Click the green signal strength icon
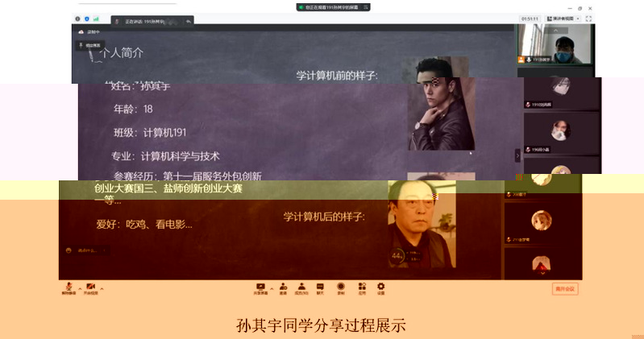644x339 pixels. 96,18
